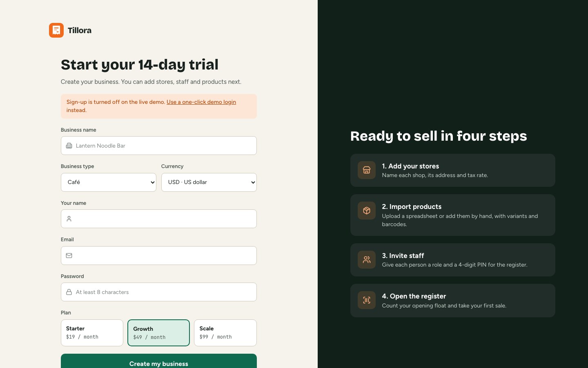Click text 'Name each shop, its address and tax rate.'

(x=435, y=175)
